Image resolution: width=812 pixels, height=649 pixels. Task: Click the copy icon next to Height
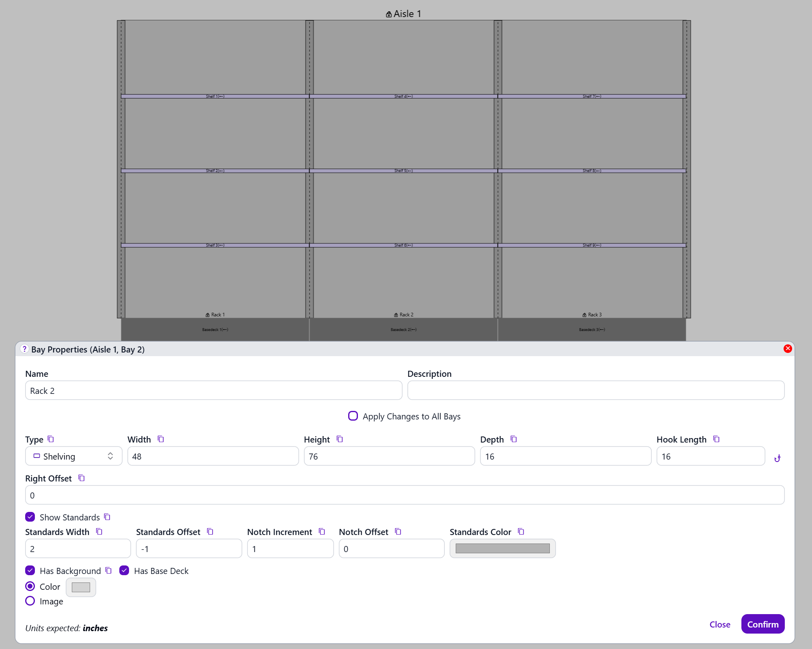340,439
